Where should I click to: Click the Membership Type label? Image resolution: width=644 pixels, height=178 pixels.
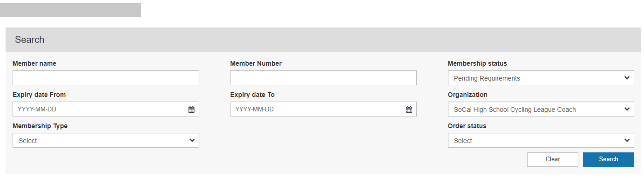coord(40,126)
